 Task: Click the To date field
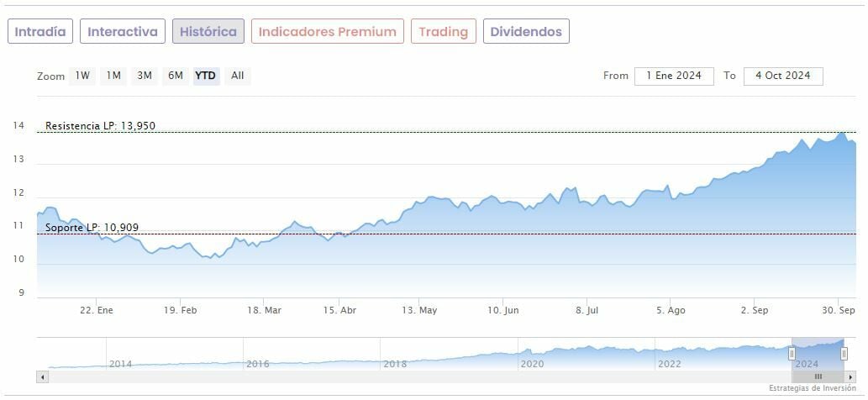[782, 76]
